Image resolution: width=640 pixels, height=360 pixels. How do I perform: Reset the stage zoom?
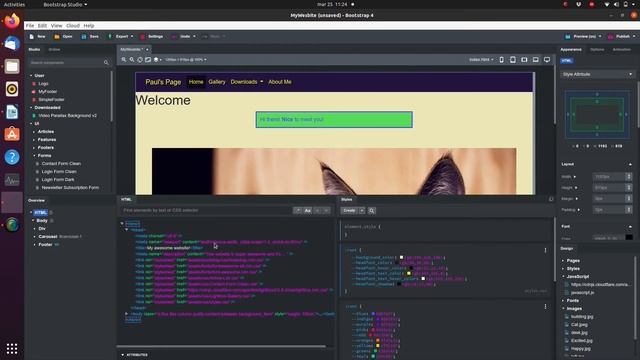click(140, 60)
